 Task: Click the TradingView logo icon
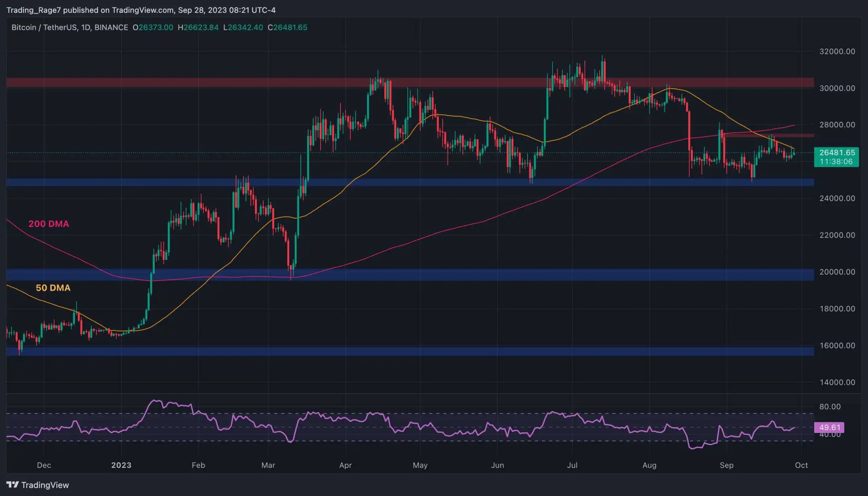(x=13, y=484)
